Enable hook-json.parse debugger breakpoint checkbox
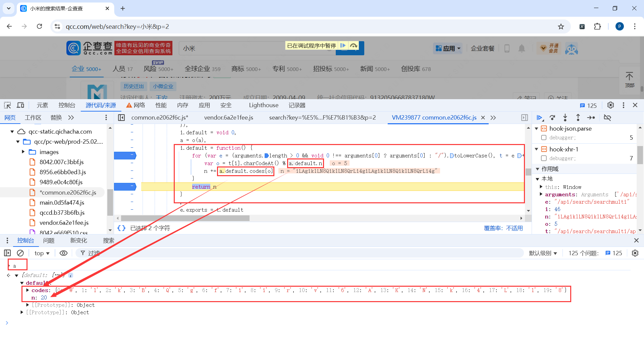 click(x=544, y=138)
